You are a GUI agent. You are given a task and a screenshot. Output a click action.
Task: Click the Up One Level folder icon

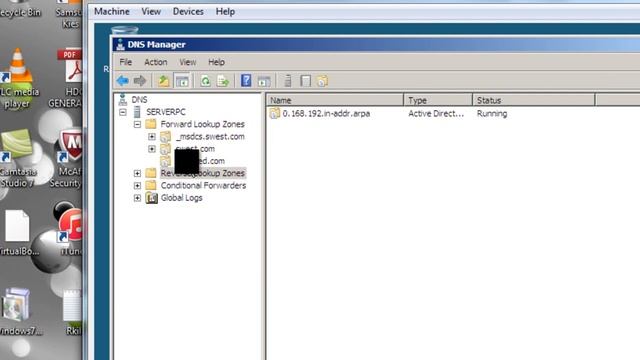point(164,81)
